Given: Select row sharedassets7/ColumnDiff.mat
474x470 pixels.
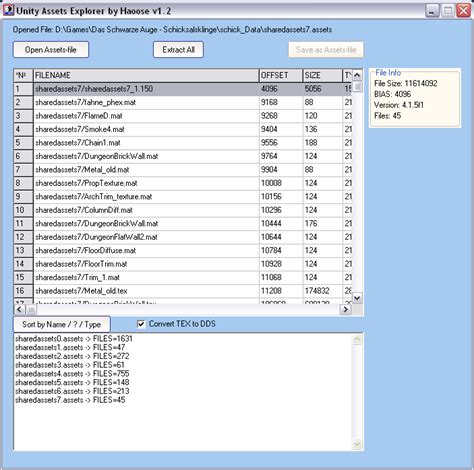Looking at the screenshot, I should pyautogui.click(x=183, y=210).
